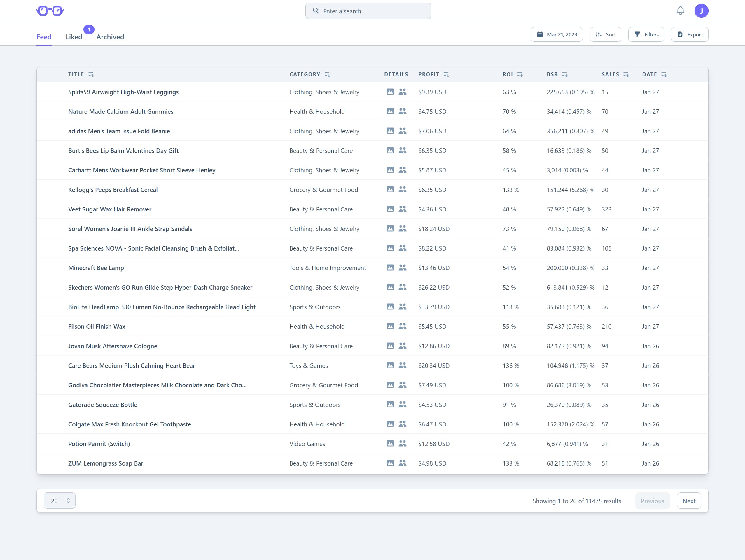Go to the Next page
Image resolution: width=745 pixels, height=560 pixels.
pyautogui.click(x=689, y=501)
